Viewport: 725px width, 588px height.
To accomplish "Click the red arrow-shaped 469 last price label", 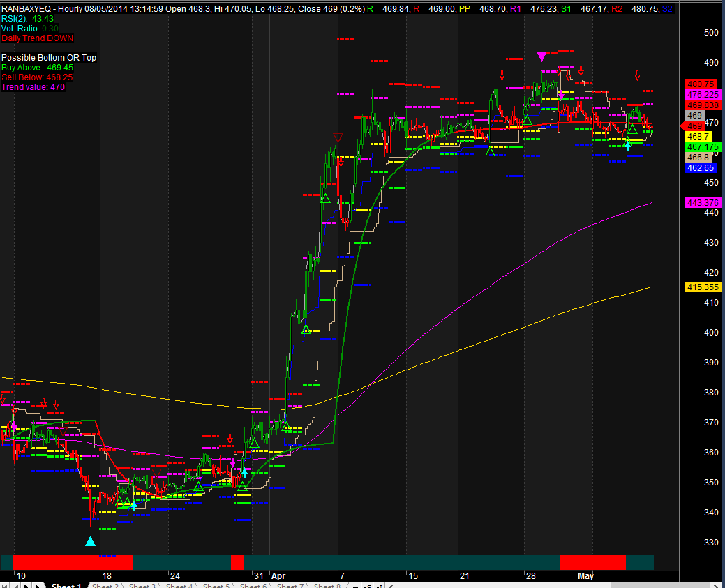I will 692,126.
